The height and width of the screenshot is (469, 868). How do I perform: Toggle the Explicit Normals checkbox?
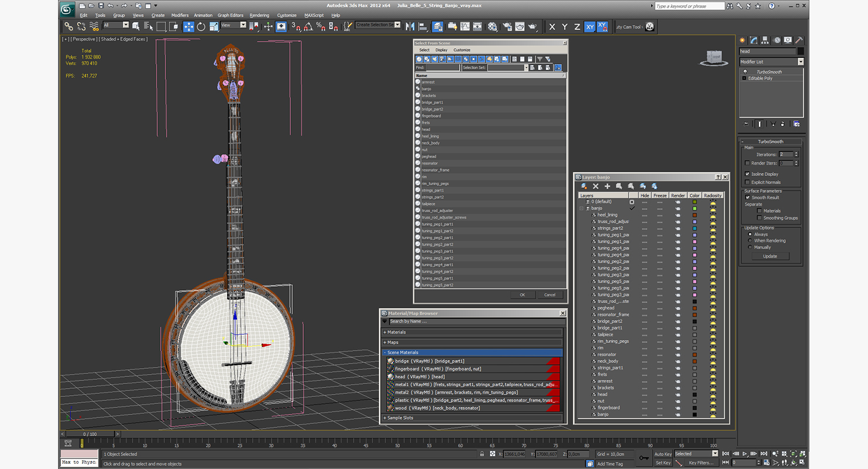click(x=747, y=182)
